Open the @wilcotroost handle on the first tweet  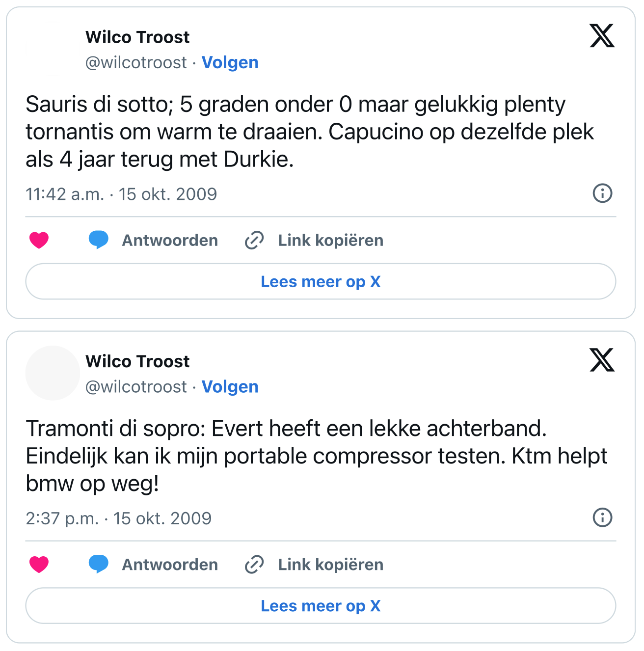pyautogui.click(x=136, y=63)
